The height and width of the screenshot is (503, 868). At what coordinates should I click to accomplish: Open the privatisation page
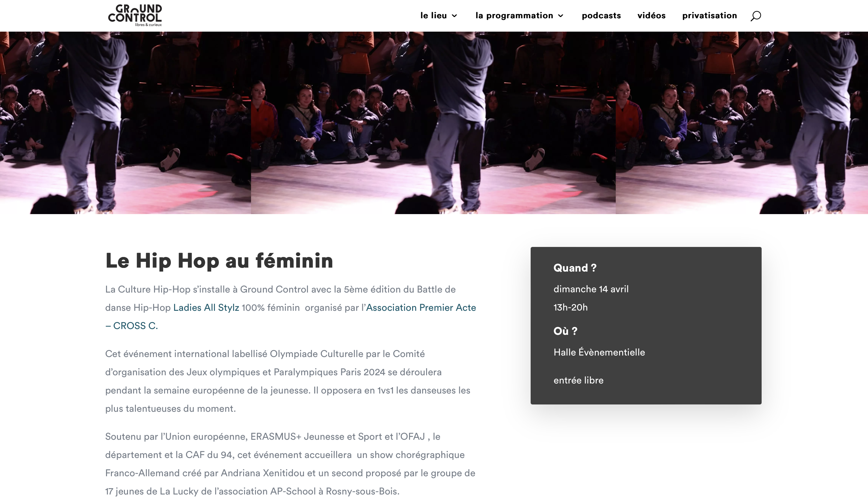pyautogui.click(x=709, y=16)
